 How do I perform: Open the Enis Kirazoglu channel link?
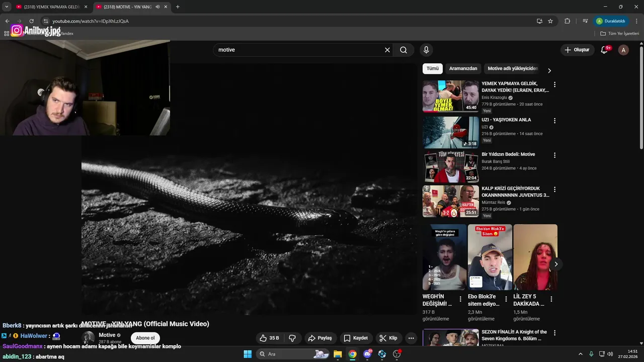point(494,98)
